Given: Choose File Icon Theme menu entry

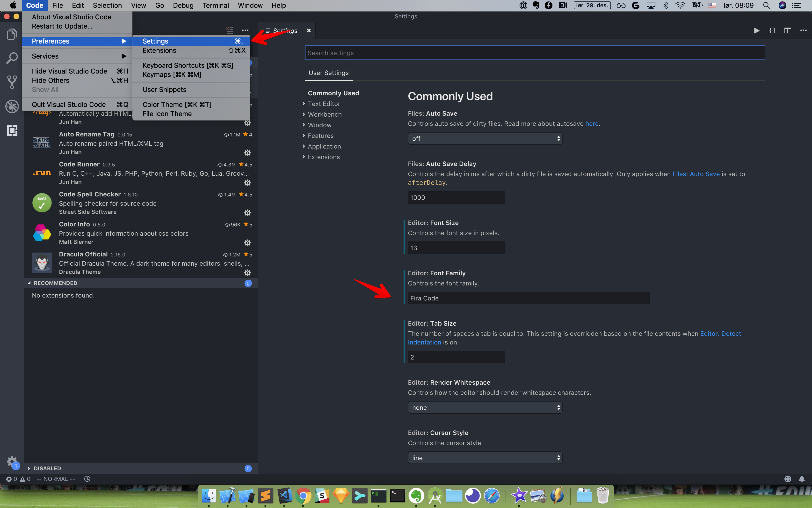Looking at the screenshot, I should [191, 113].
